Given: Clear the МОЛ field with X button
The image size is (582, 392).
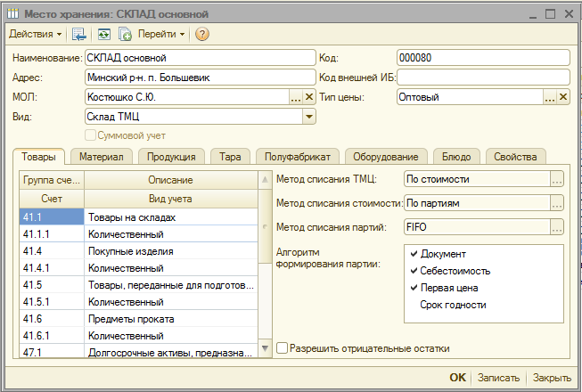Looking at the screenshot, I should [x=309, y=97].
